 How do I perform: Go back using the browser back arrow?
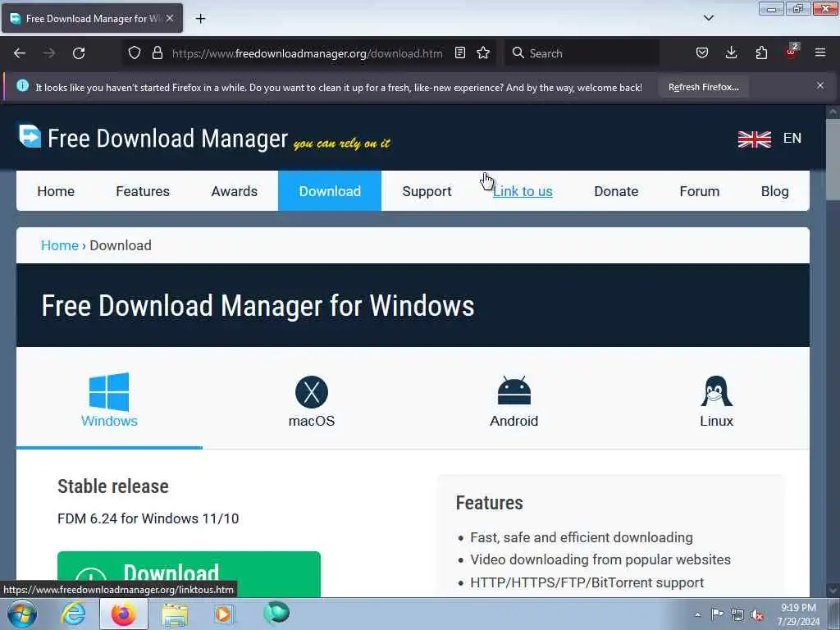point(20,53)
